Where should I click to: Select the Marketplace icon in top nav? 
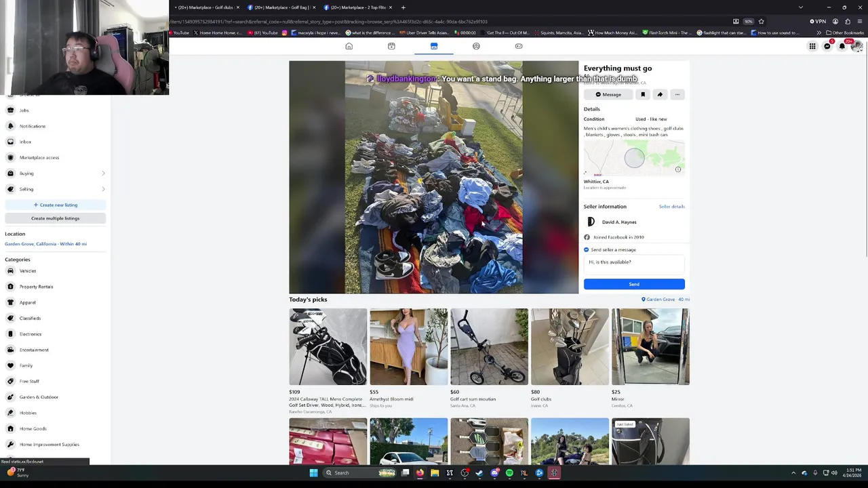tap(434, 46)
